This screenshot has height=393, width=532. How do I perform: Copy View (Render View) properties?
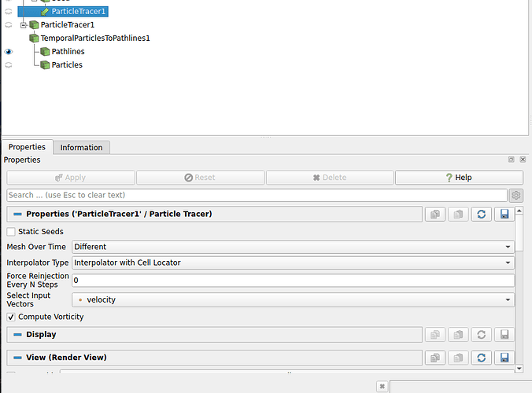tap(435, 358)
